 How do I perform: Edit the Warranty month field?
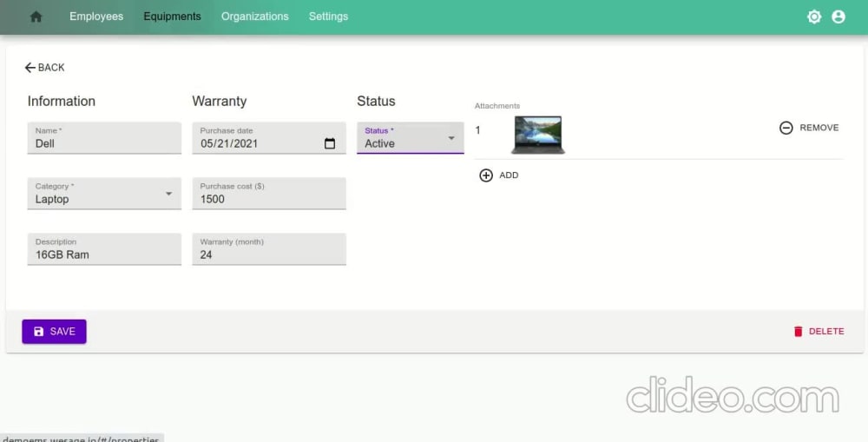[269, 248]
